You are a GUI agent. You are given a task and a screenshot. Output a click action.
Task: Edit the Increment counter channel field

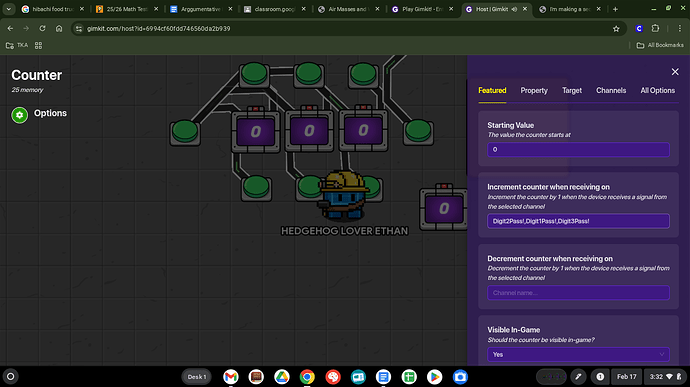pos(578,221)
